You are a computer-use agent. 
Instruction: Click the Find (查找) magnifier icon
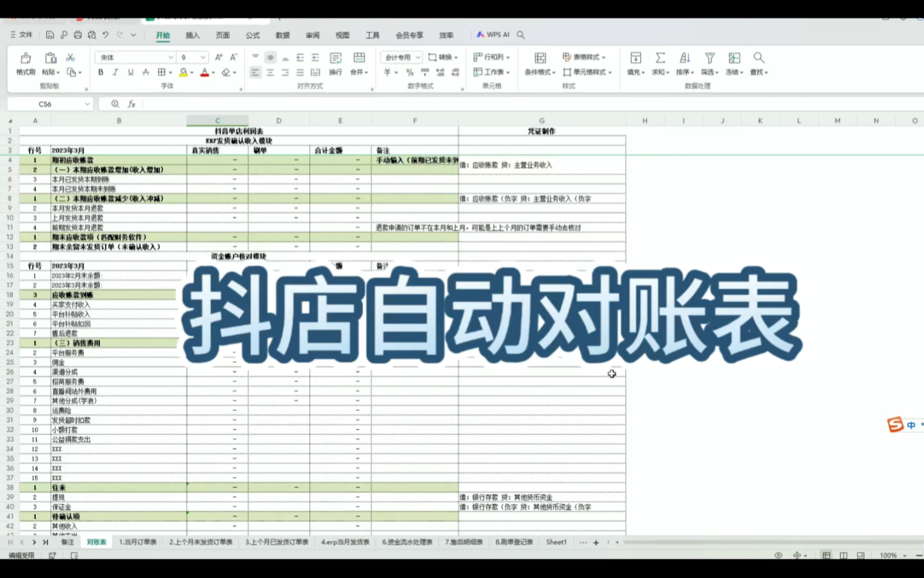pyautogui.click(x=759, y=57)
